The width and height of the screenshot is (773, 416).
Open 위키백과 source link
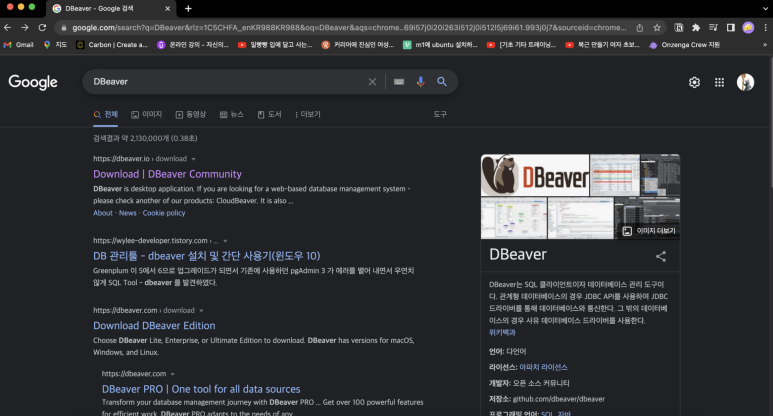click(502, 333)
